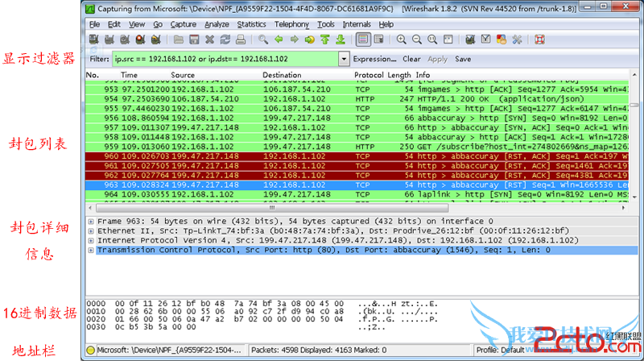Toggle auto scroll in live capture
This screenshot has width=644, height=361.
click(376, 39)
